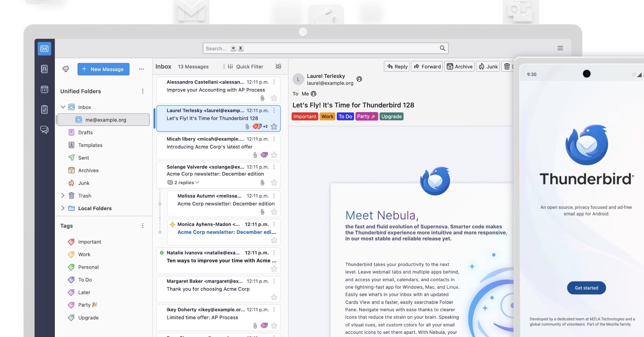This screenshot has width=644, height=337.
Task: Open the Calendar sidebar icon
Action: pyautogui.click(x=44, y=89)
